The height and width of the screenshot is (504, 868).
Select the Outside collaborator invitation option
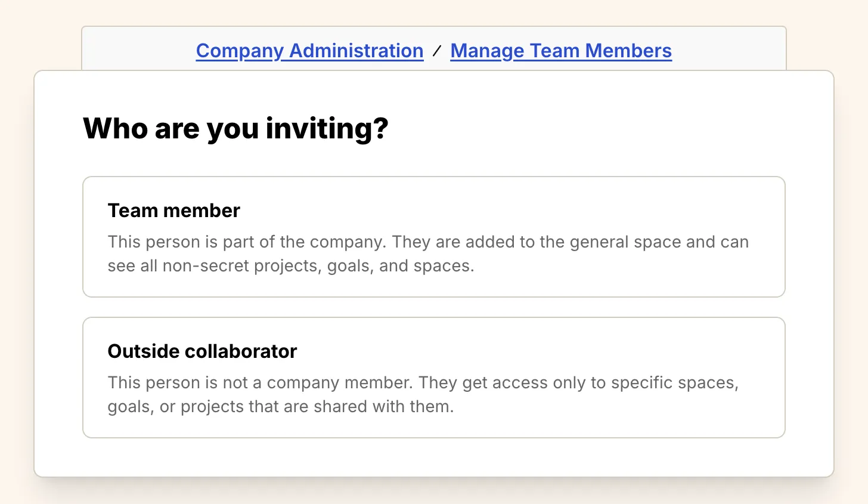434,377
